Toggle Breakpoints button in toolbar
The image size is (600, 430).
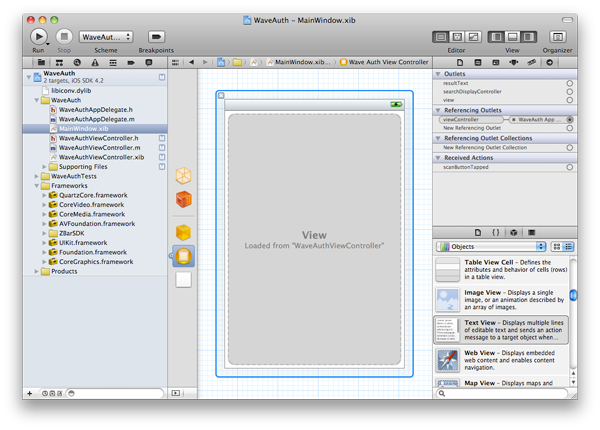point(156,37)
